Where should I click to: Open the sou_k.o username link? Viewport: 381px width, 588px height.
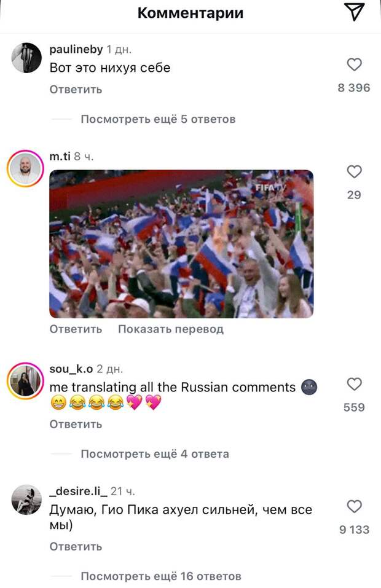[71, 369]
